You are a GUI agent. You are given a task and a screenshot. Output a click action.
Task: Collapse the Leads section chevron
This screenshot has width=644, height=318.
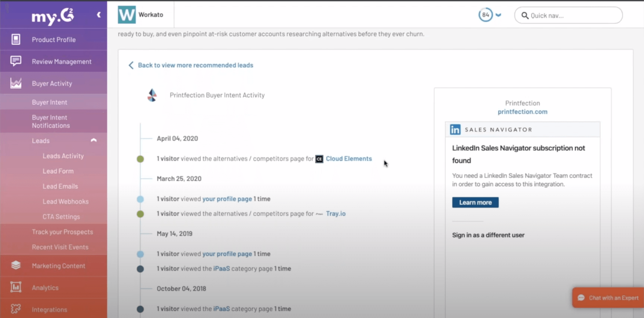pyautogui.click(x=93, y=140)
